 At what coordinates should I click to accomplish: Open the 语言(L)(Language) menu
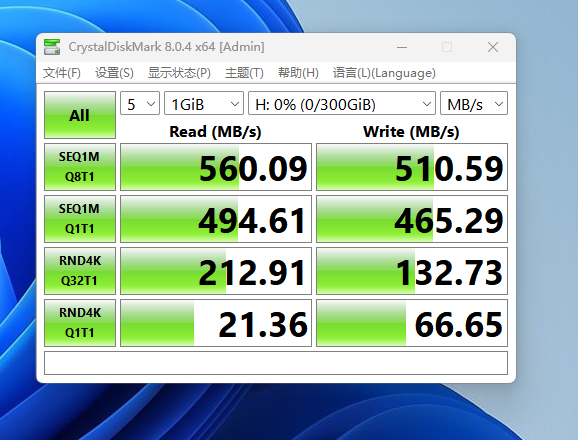pos(384,73)
